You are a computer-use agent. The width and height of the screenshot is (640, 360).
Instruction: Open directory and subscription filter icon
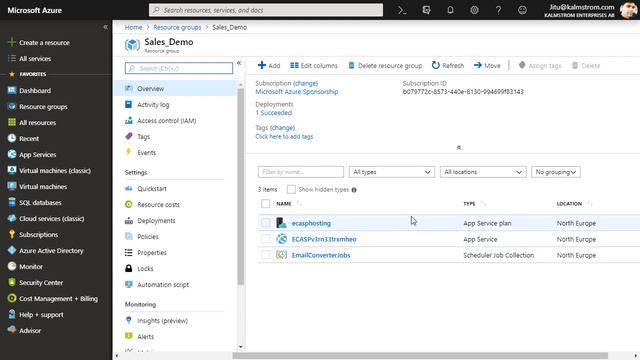pos(426,10)
